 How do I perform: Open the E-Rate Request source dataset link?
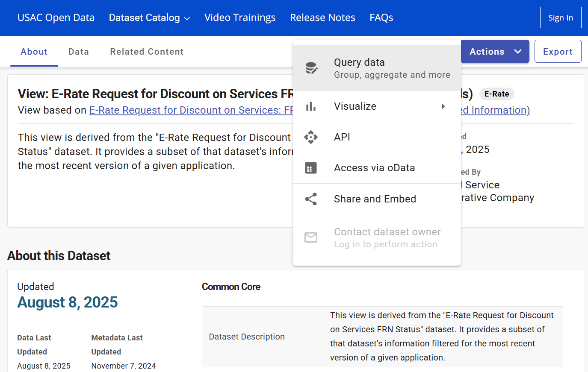point(191,110)
